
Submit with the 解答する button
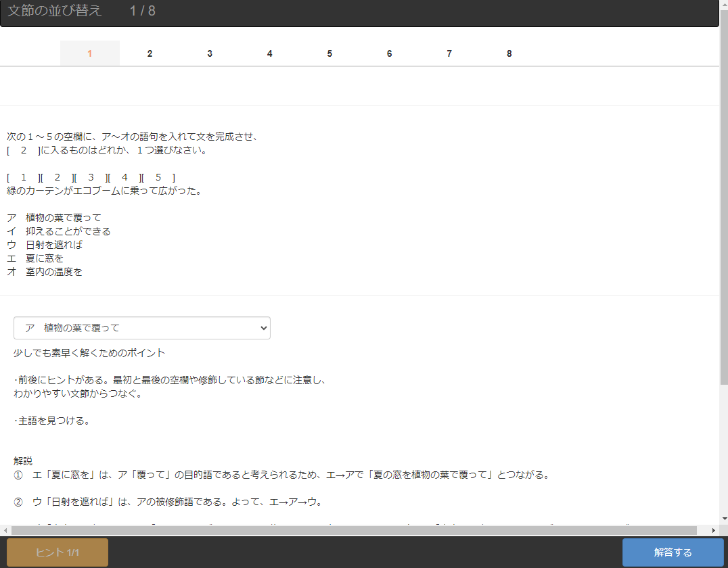coord(673,552)
